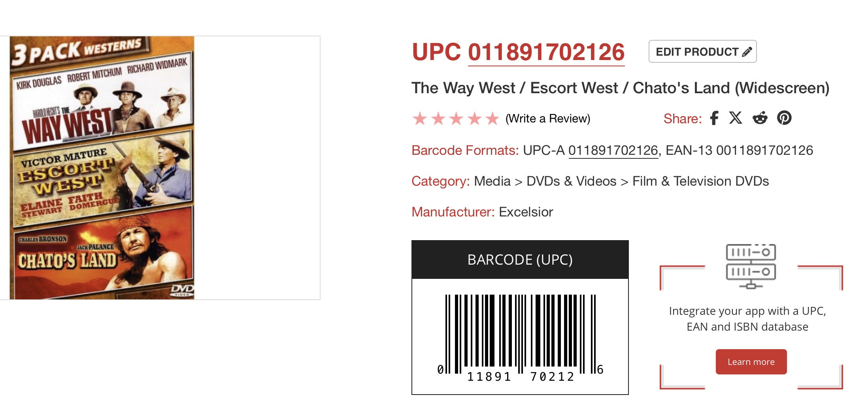
Task: Click the fifth rating star
Action: click(492, 118)
